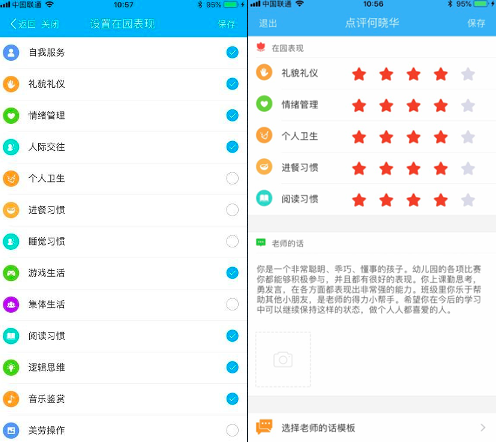Tap the orange 音乐鉴赏 music note icon
The height and width of the screenshot is (442, 496).
pos(11,399)
